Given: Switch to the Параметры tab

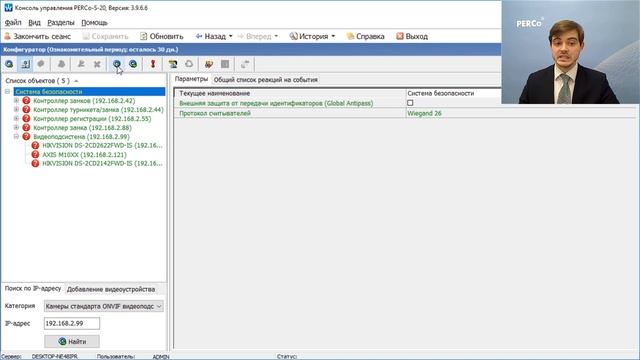Looking at the screenshot, I should click(191, 79).
